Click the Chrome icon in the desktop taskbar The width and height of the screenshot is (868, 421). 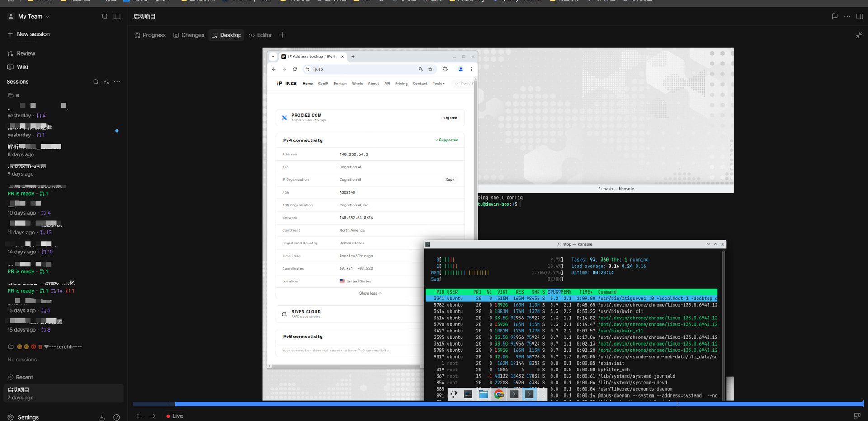pos(499,394)
